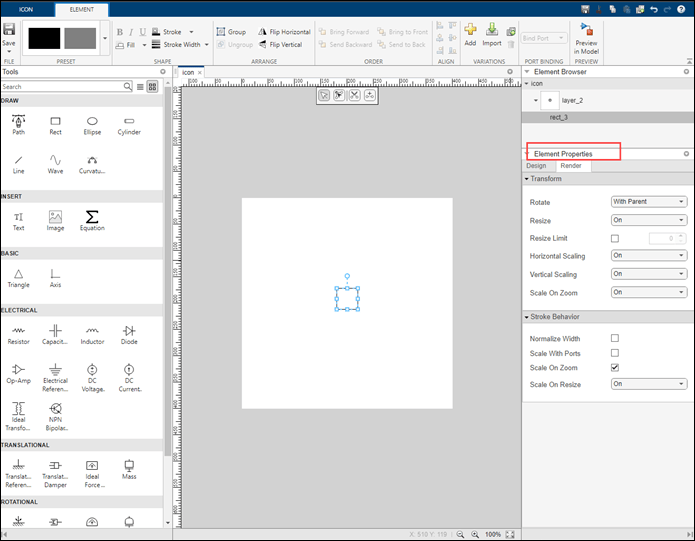Insert a Text element

18,222
